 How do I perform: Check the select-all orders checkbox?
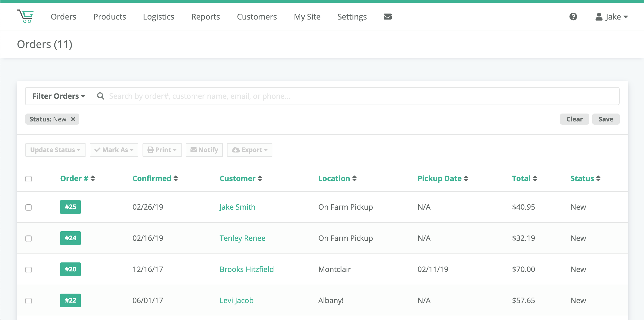tap(29, 179)
